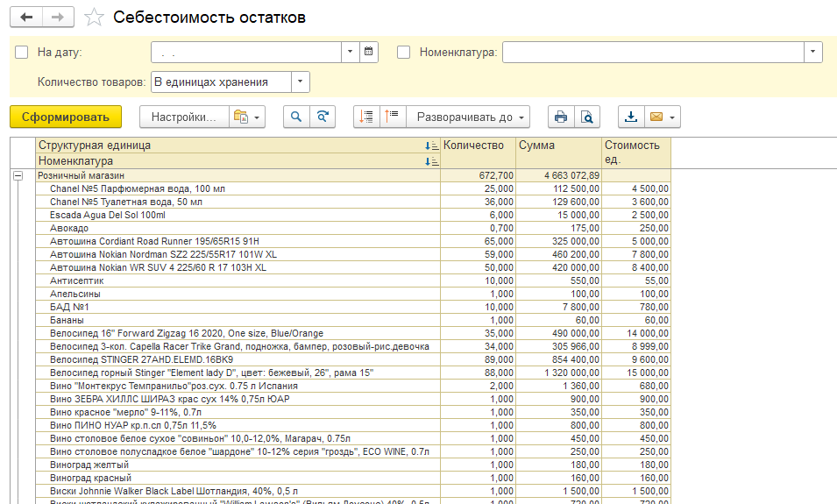Sort icon in Структурная единица header
This screenshot has height=504, width=837.
(431, 146)
